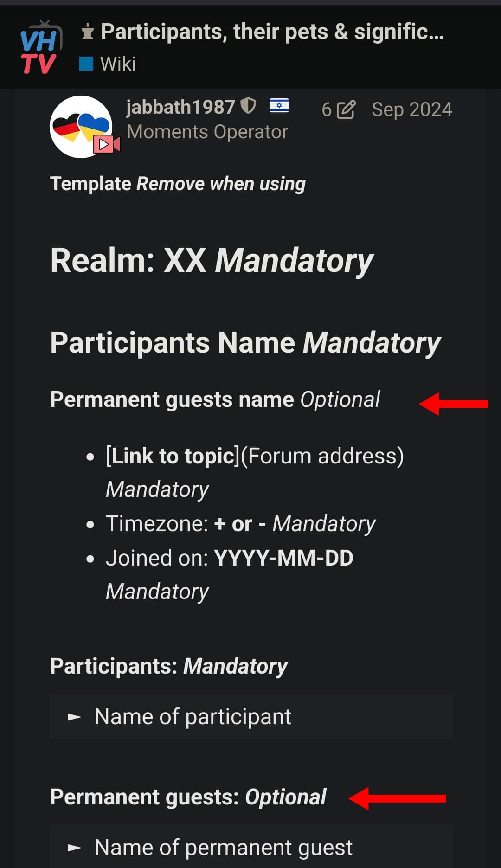Image resolution: width=501 pixels, height=868 pixels.
Task: Open the blue Wiki category square
Action: tap(86, 64)
